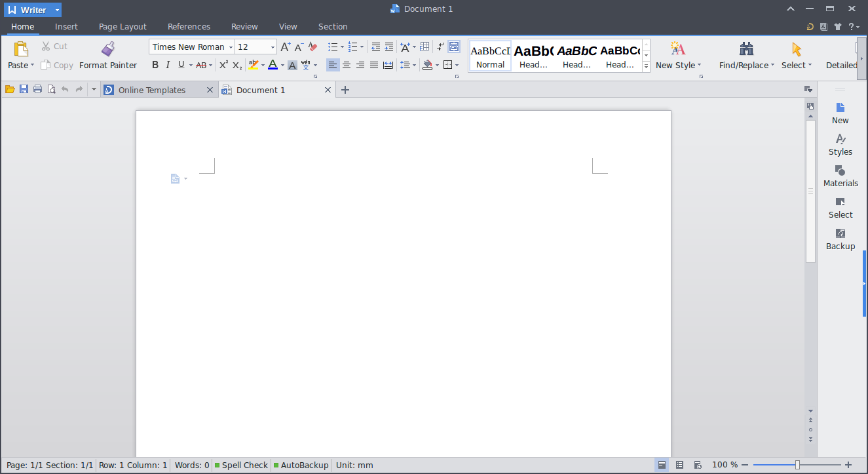868x474 pixels.
Task: Increase the paragraph indent
Action: point(389,47)
